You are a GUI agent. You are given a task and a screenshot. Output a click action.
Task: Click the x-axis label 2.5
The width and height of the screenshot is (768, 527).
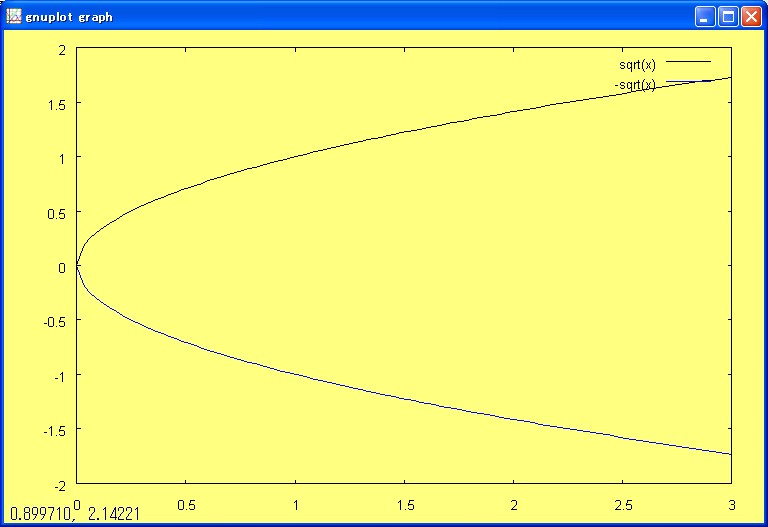point(623,505)
